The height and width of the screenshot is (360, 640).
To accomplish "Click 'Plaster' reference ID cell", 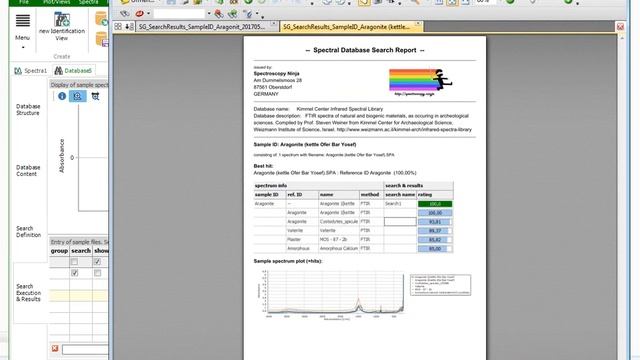I will [294, 240].
